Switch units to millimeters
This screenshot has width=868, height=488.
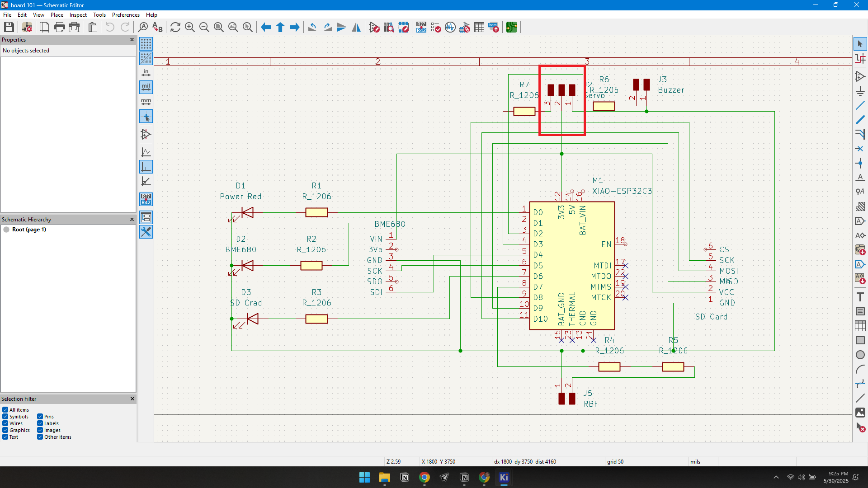[146, 102]
